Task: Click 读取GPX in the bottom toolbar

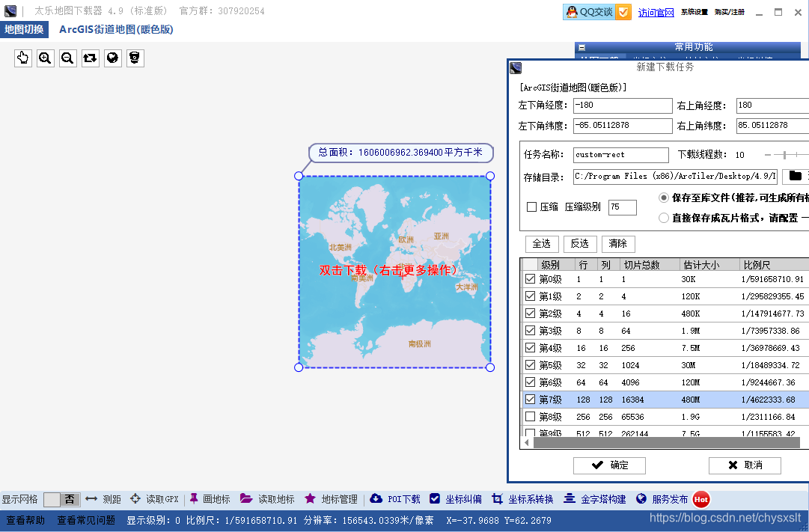Action: [x=154, y=499]
